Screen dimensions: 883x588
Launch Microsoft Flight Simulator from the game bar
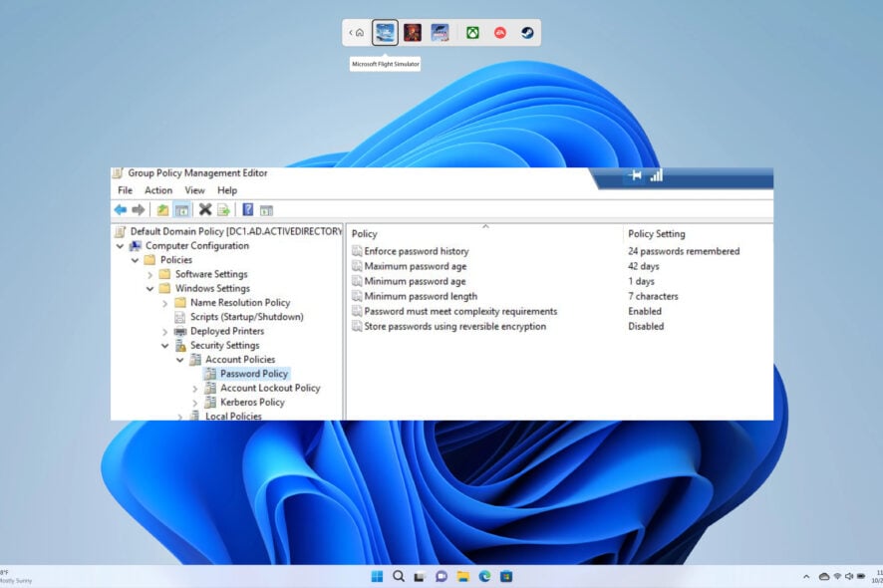tap(385, 32)
